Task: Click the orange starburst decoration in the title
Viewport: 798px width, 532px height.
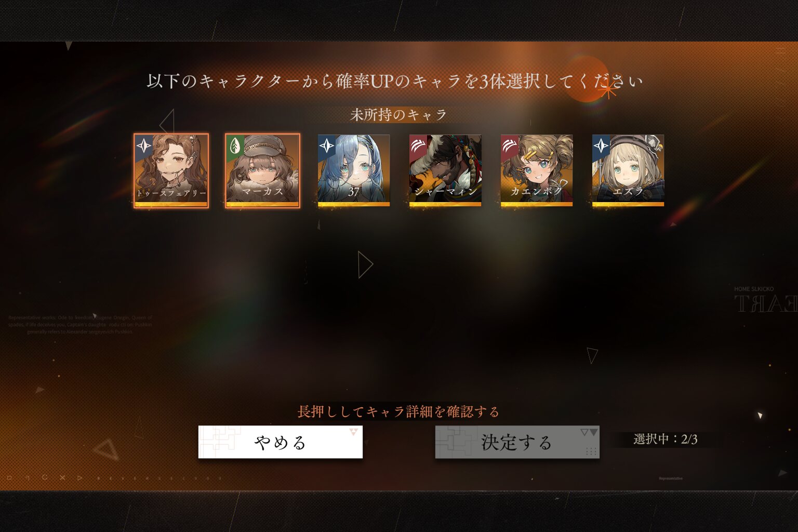Action: coord(607,91)
